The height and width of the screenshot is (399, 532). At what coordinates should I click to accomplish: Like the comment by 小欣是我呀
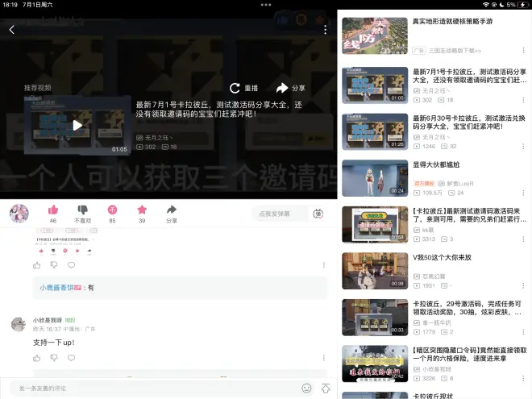point(37,357)
